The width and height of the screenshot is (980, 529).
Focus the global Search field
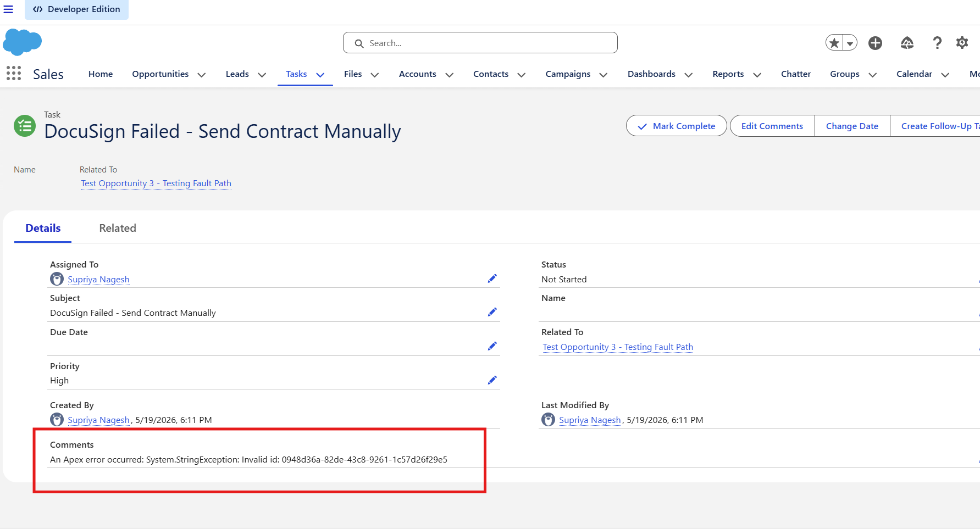click(x=480, y=43)
